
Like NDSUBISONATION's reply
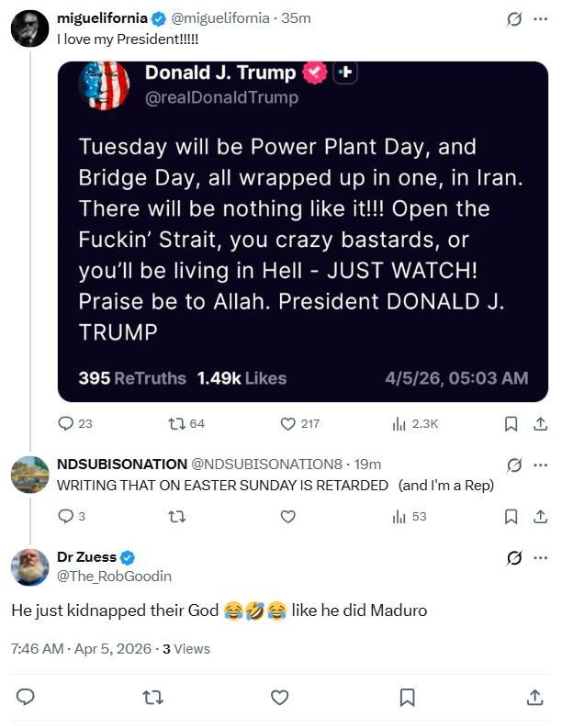click(x=288, y=516)
